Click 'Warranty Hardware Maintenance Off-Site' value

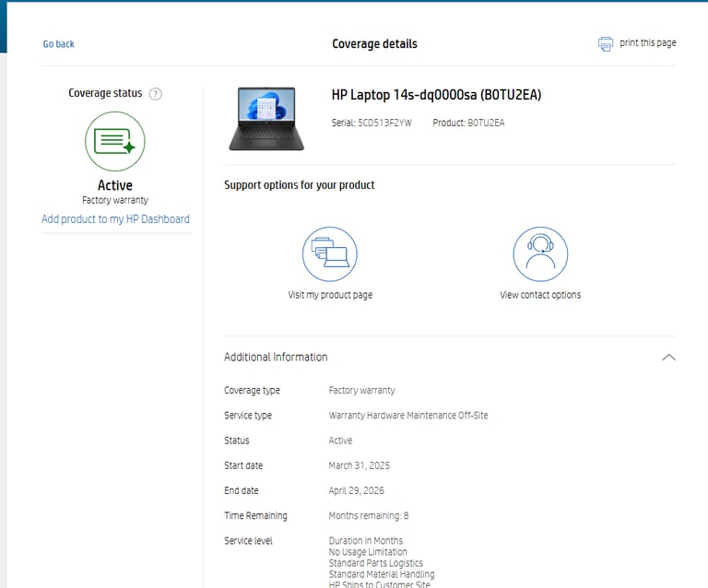tap(408, 415)
